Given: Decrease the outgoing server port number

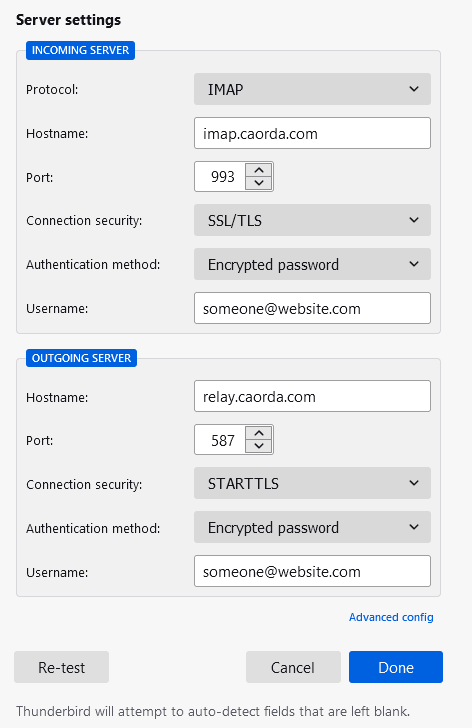Looking at the screenshot, I should pos(259,446).
